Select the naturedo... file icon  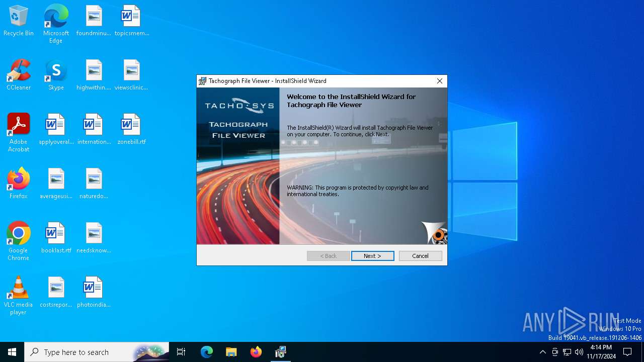tap(94, 184)
